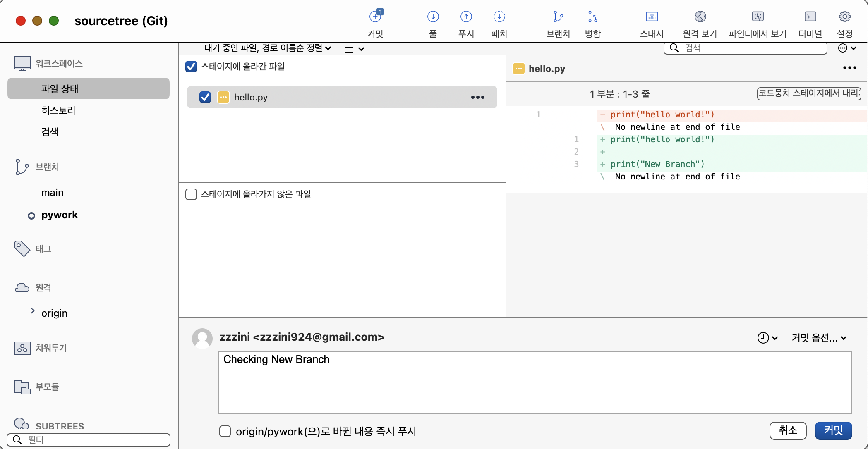Viewport: 868px width, 449px height.
Task: Click the Cancel (취소) button
Action: [x=788, y=430]
